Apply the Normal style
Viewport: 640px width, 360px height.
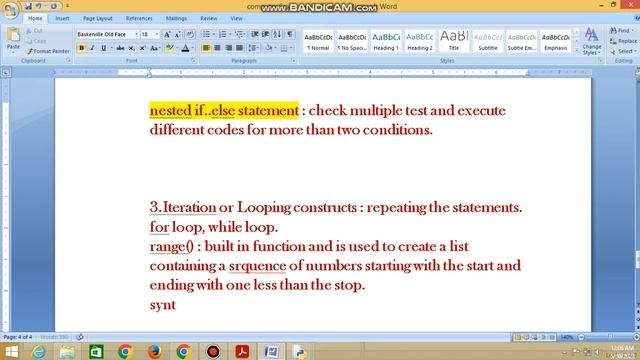(318, 41)
